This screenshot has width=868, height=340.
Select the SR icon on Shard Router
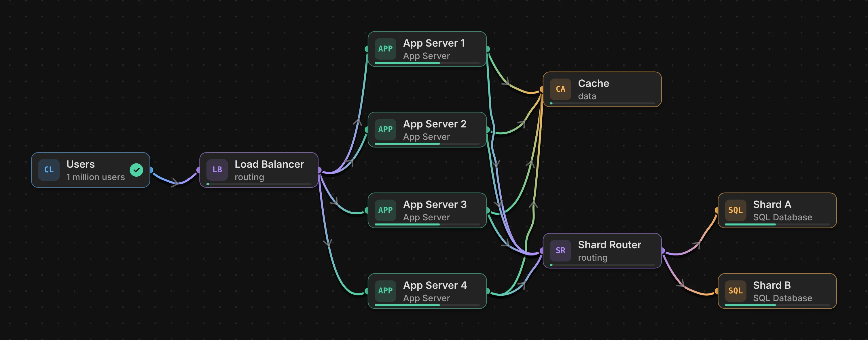click(x=560, y=251)
